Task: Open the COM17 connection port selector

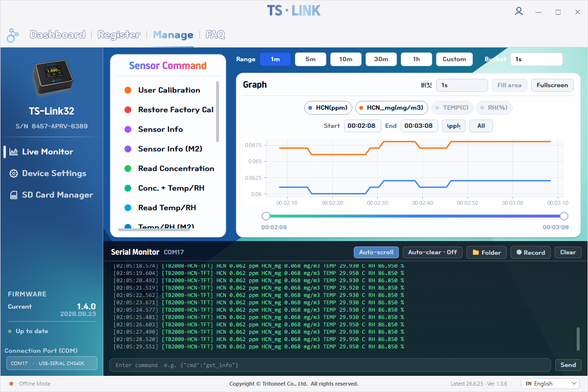Action: pos(52,363)
